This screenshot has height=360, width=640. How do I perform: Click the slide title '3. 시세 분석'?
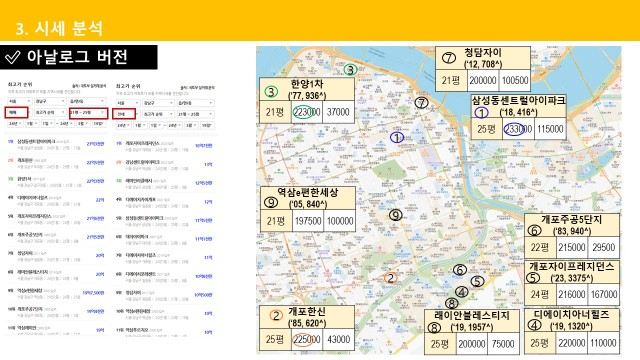[60, 28]
